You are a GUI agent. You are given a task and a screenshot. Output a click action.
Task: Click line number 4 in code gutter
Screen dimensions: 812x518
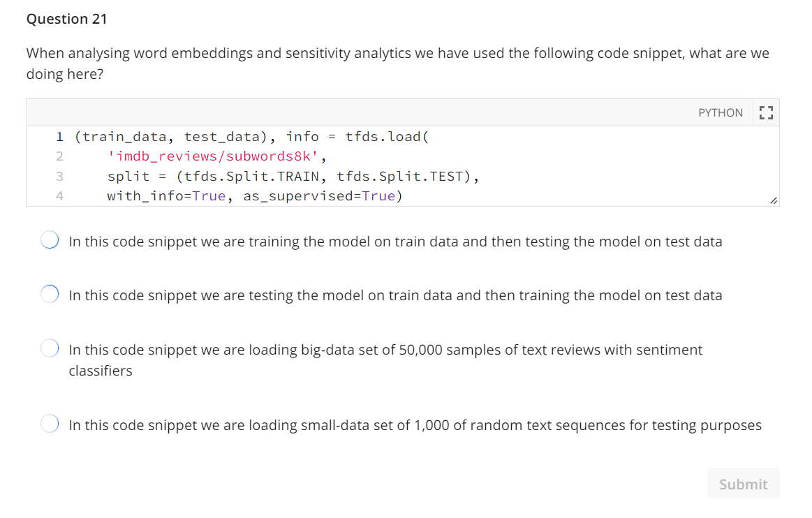(59, 196)
